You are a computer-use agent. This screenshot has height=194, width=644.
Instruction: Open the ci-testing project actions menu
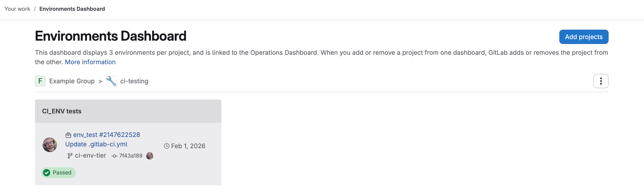tap(601, 81)
